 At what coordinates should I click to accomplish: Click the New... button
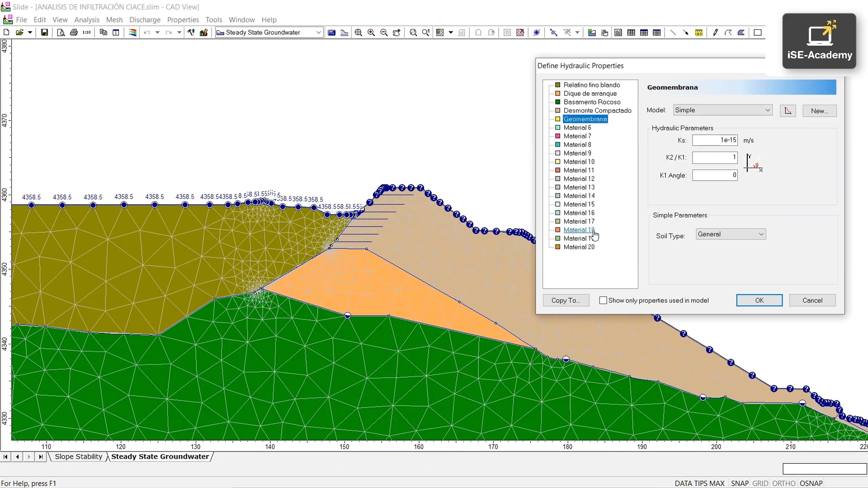tap(819, 111)
